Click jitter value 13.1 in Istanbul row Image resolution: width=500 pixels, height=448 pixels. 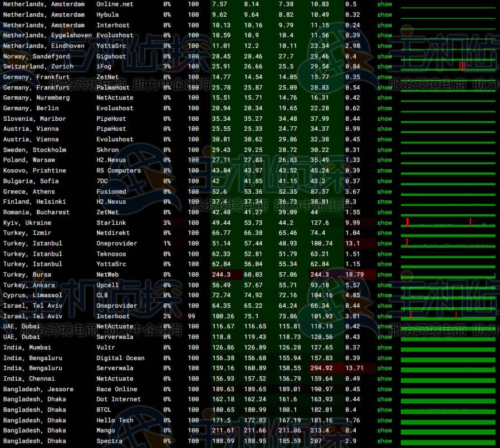[x=352, y=243]
